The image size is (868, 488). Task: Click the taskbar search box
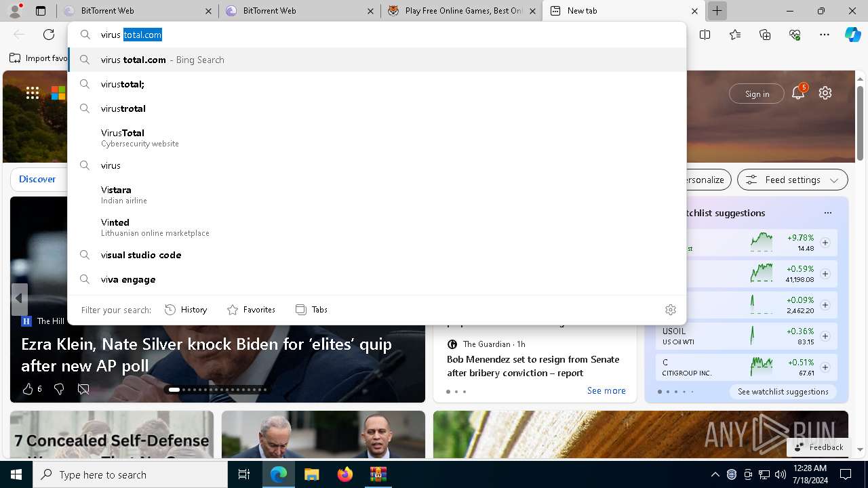(x=130, y=474)
